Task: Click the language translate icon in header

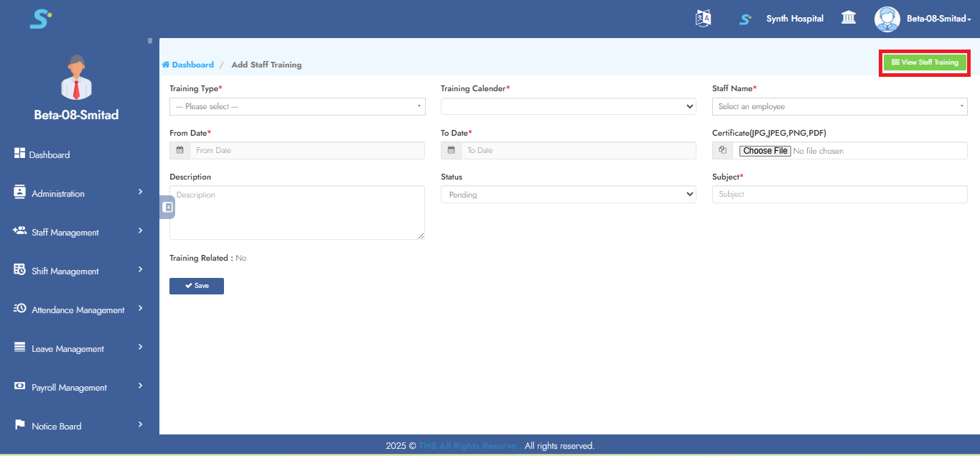Action: (703, 19)
